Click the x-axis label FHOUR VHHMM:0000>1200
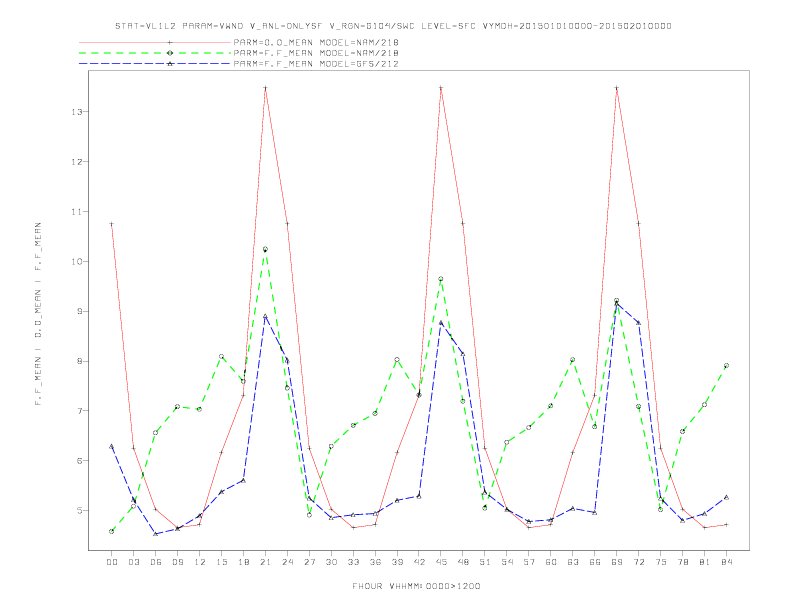This screenshot has width=792, height=612. coord(416,586)
